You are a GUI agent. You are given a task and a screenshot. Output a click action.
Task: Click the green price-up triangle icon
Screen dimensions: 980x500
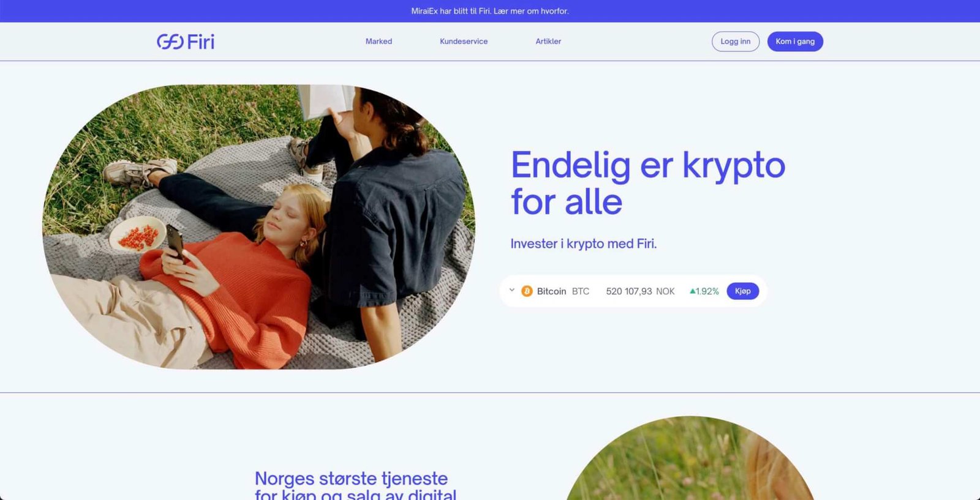tap(692, 291)
